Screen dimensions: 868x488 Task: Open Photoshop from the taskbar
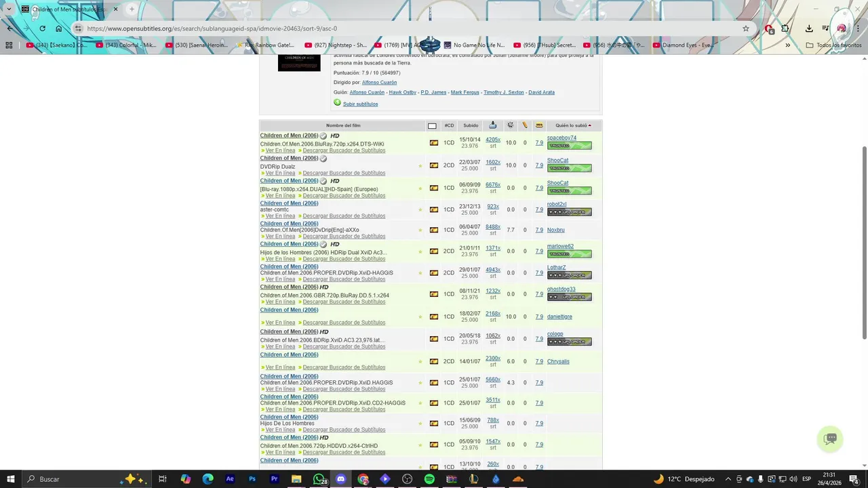tap(252, 479)
